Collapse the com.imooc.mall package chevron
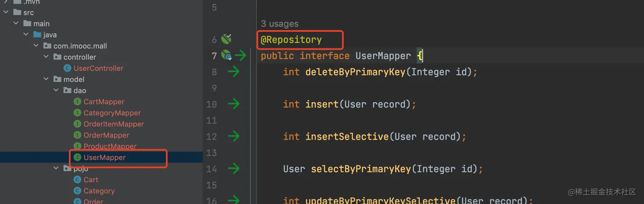The width and height of the screenshot is (644, 204). (36, 46)
